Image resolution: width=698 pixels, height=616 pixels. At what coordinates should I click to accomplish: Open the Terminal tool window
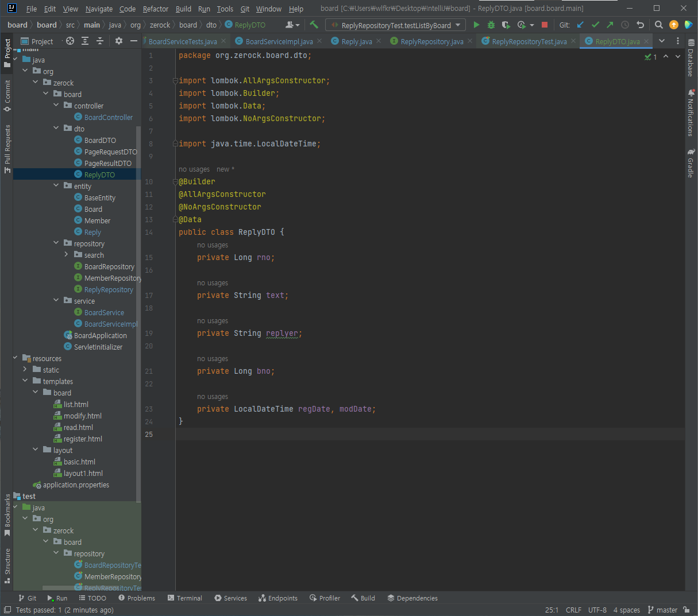tap(185, 598)
